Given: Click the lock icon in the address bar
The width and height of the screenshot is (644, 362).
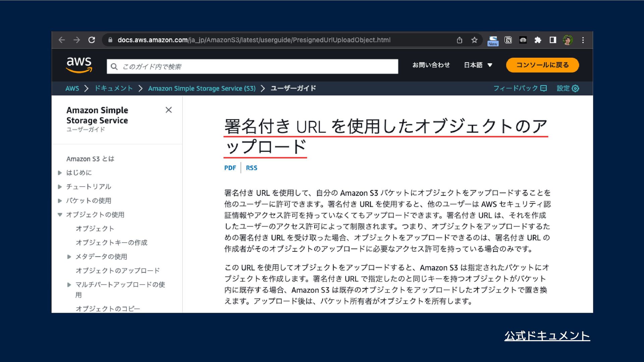Looking at the screenshot, I should [x=110, y=40].
